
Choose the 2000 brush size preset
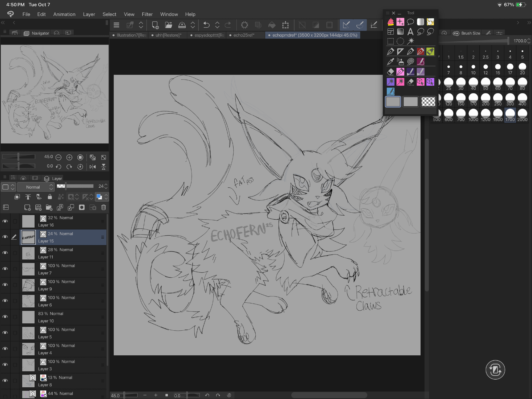[522, 116]
